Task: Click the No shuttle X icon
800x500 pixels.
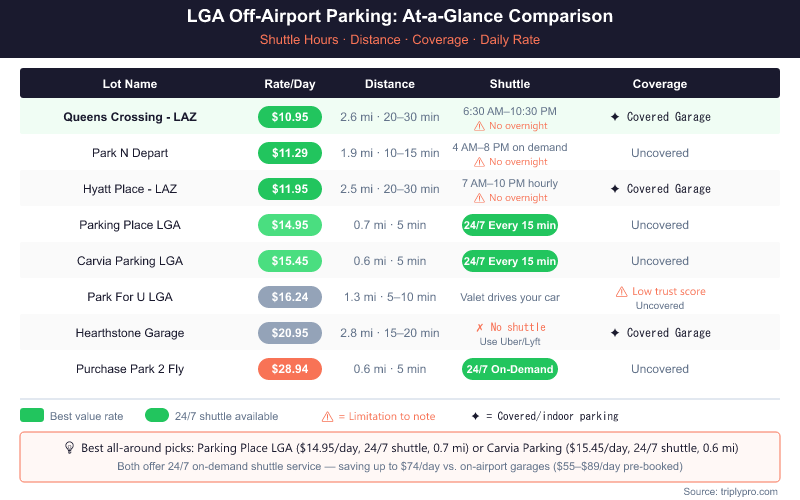Action: (480, 328)
